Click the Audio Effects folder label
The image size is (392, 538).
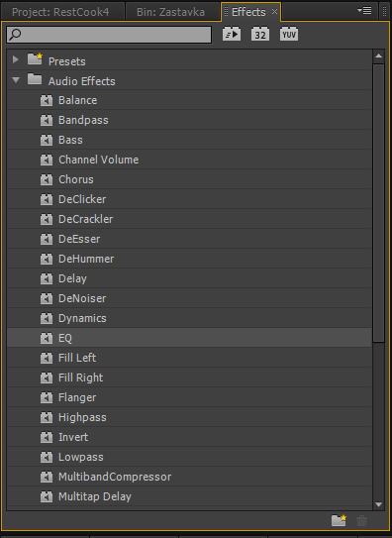tap(81, 81)
